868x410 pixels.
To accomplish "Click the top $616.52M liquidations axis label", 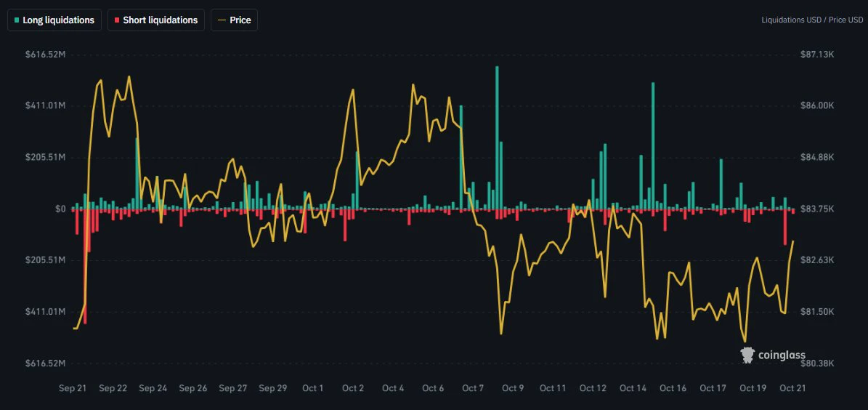I will [46, 55].
